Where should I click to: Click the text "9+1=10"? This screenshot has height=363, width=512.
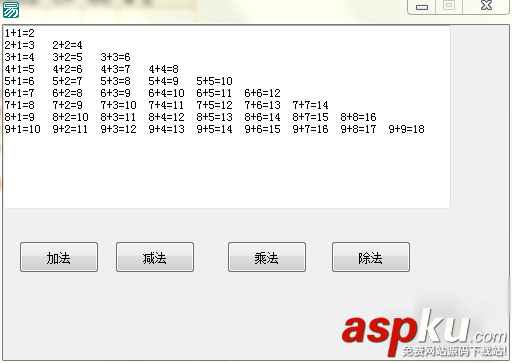click(x=23, y=129)
